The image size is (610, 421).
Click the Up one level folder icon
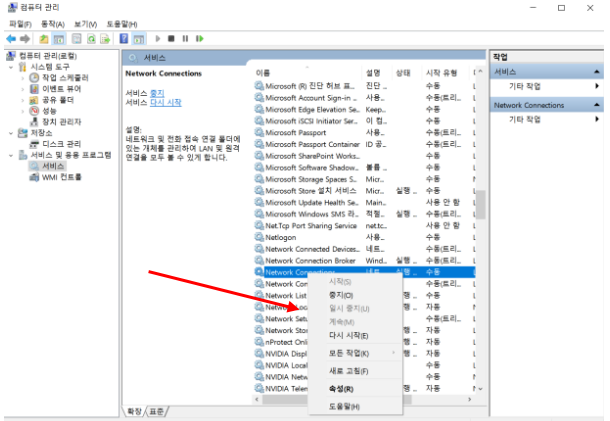44,39
